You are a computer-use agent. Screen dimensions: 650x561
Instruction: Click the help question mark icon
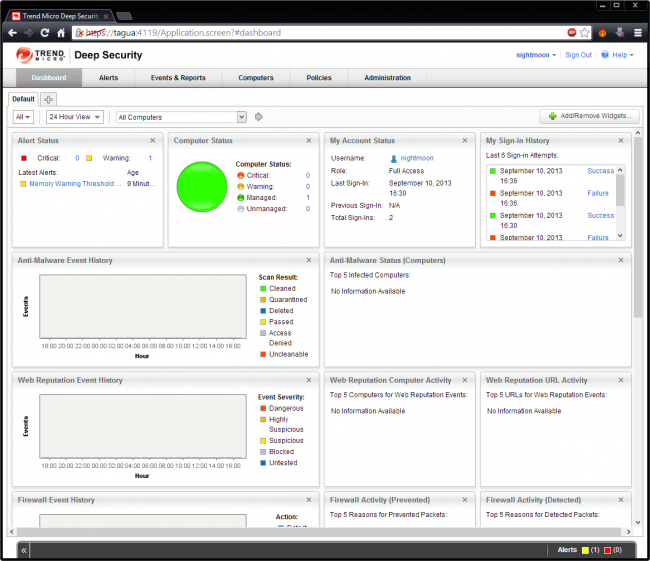[x=605, y=55]
